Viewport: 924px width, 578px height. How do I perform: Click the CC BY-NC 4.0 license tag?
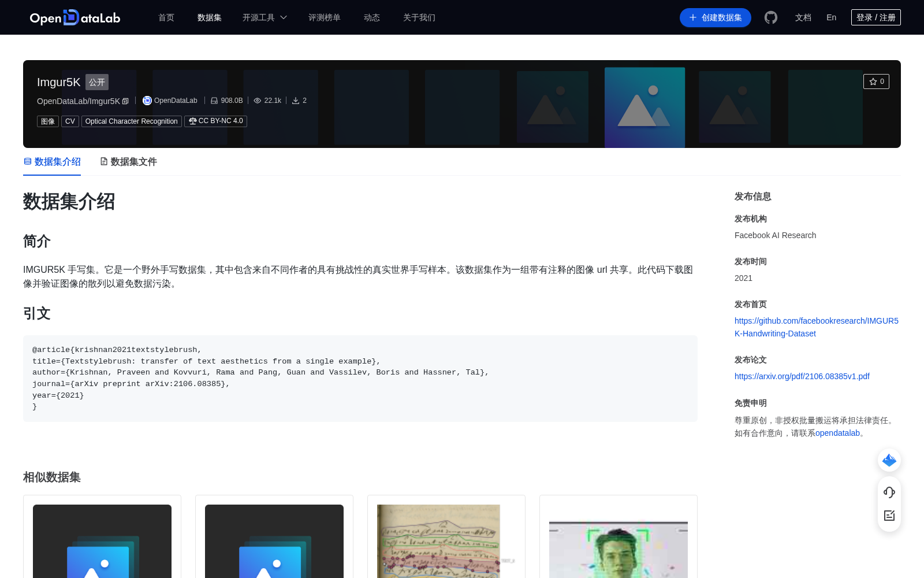point(216,121)
